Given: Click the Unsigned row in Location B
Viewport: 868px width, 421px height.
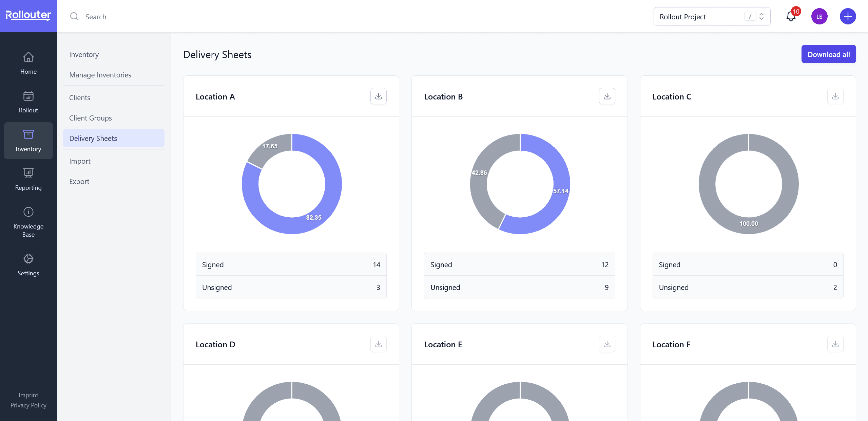Looking at the screenshot, I should 519,287.
